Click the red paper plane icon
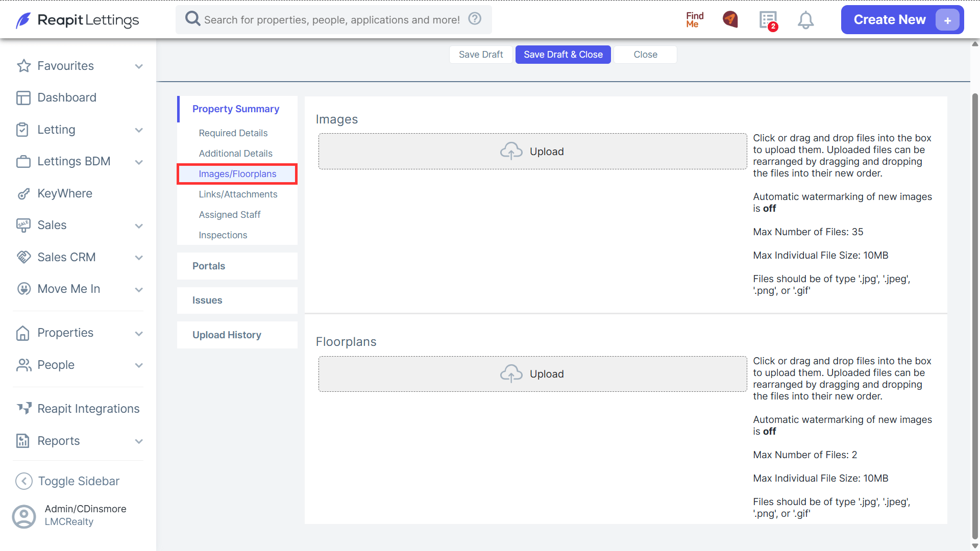This screenshot has width=980, height=551. (x=730, y=19)
